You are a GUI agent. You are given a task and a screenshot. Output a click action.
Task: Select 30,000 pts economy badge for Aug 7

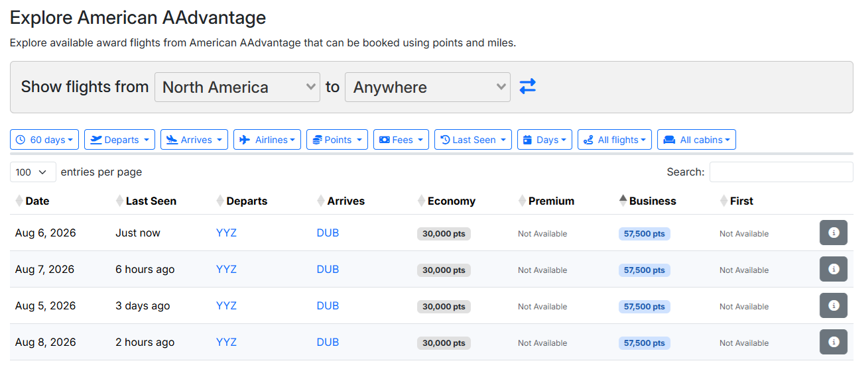point(444,270)
